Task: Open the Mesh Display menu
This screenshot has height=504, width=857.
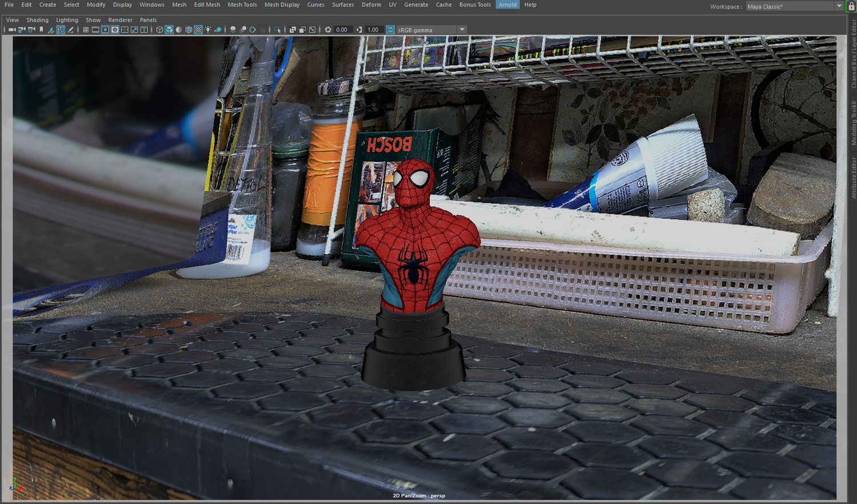Action: (282, 5)
